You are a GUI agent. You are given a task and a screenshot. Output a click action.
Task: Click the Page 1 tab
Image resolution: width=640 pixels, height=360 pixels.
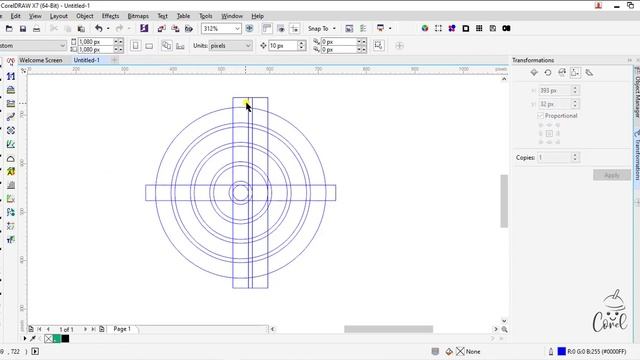(x=122, y=329)
